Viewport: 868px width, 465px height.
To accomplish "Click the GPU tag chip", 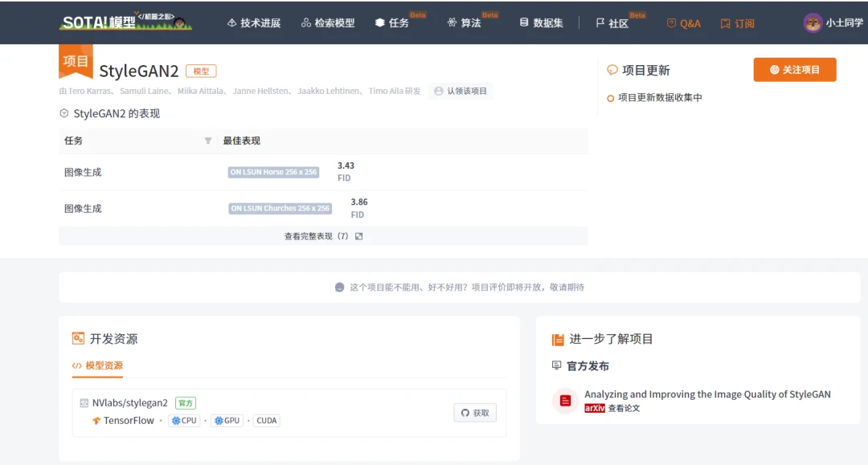I will pos(227,421).
